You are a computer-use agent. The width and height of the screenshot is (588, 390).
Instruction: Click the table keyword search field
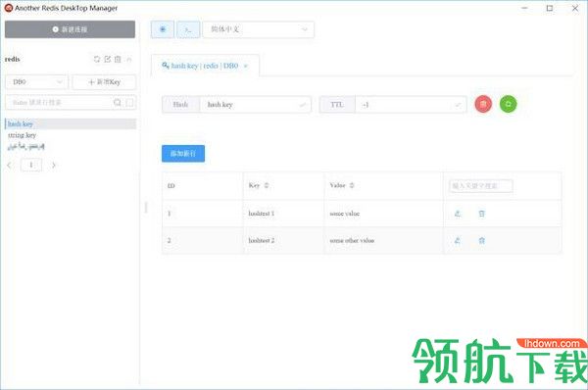pos(481,185)
